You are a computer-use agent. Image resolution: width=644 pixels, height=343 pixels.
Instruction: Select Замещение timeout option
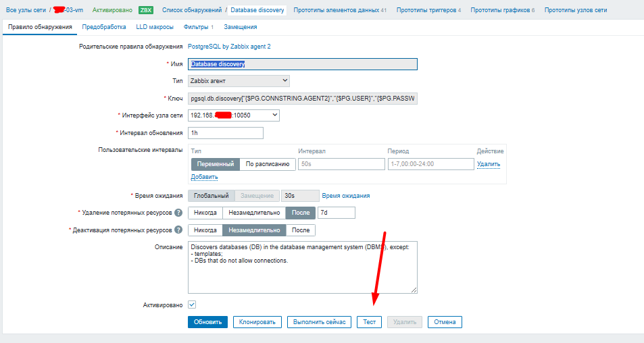[x=257, y=196]
